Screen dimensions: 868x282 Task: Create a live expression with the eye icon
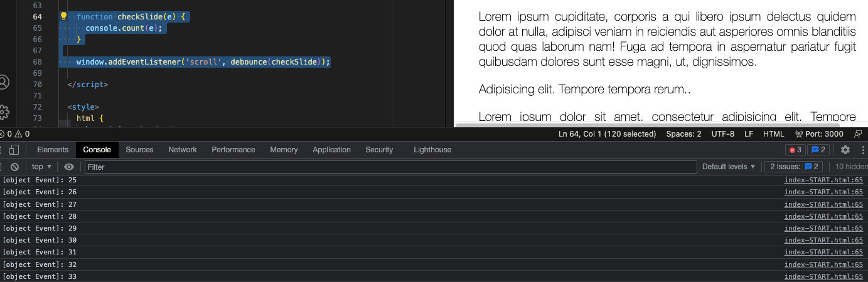(69, 167)
